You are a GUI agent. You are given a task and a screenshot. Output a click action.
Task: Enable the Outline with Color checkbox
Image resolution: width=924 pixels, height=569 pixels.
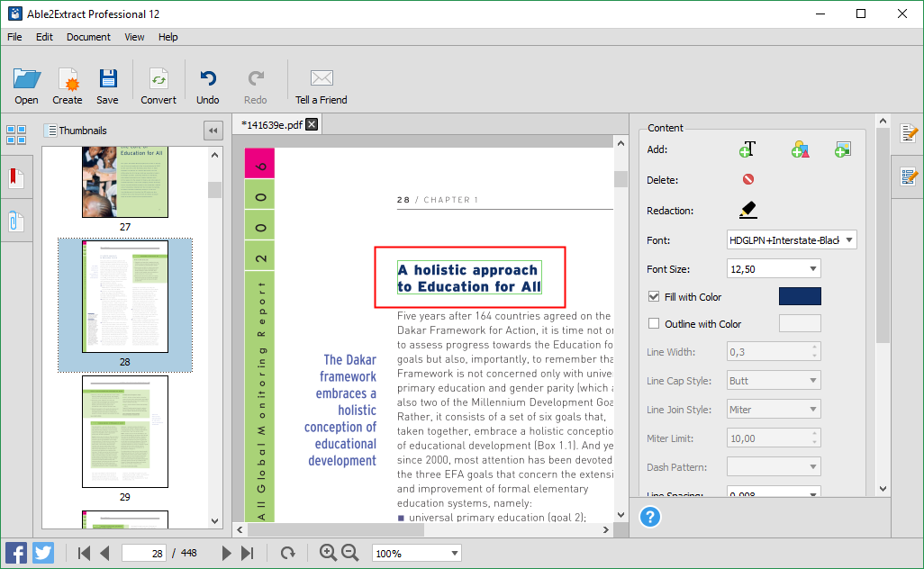click(x=654, y=323)
